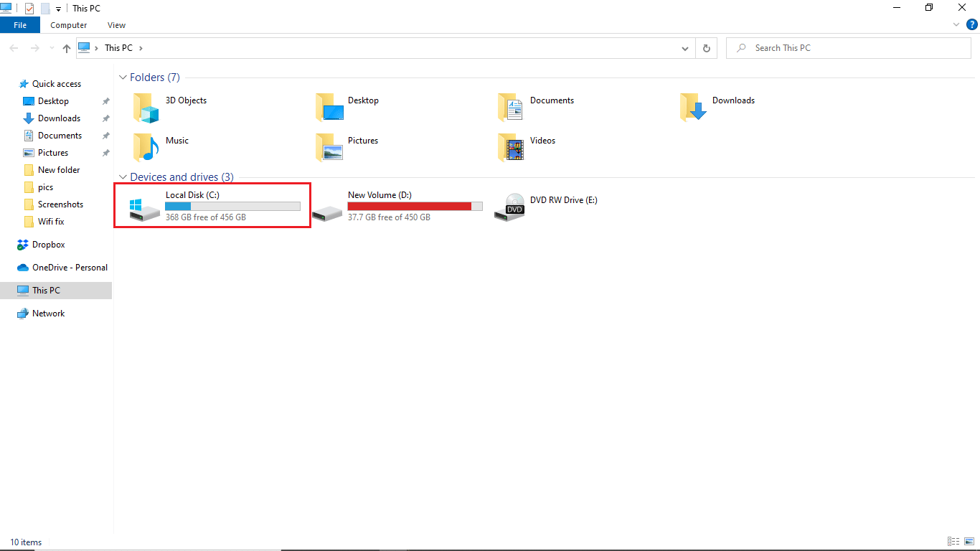
Task: Select the Local Disk (C:) drive icon
Action: [x=144, y=209]
